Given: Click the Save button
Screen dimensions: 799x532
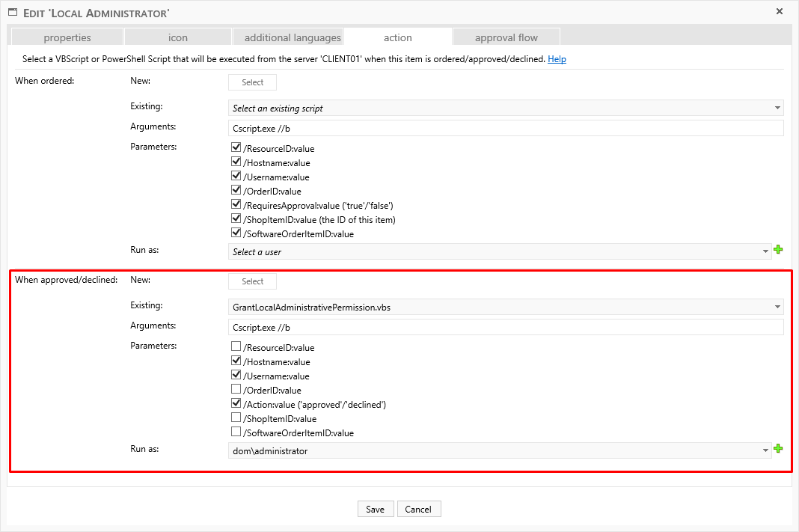Looking at the screenshot, I should (375, 509).
